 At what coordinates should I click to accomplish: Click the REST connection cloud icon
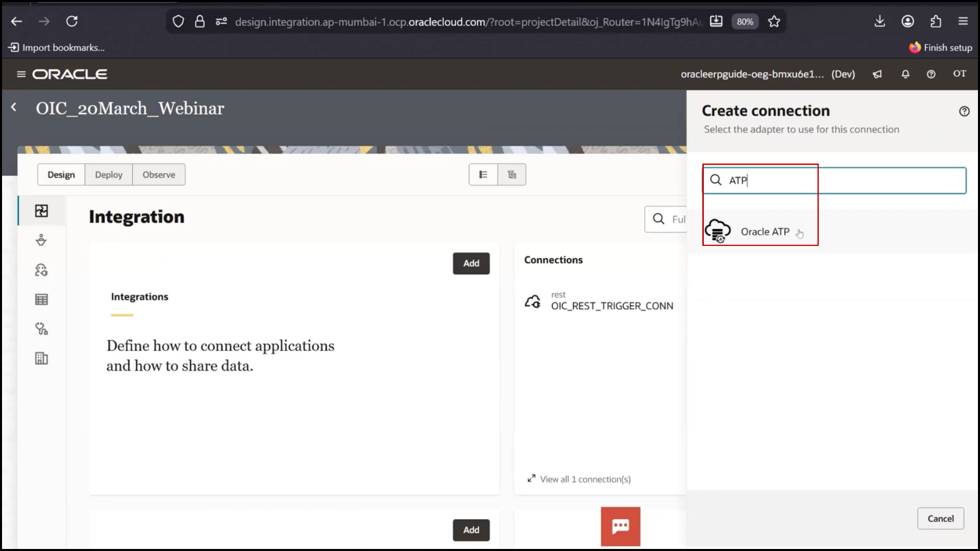[x=532, y=302]
